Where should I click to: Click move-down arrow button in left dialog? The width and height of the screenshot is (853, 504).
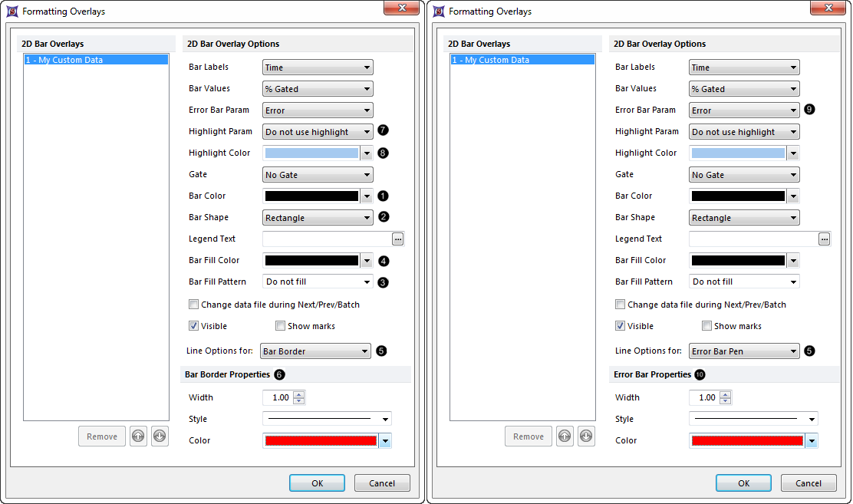coord(160,436)
